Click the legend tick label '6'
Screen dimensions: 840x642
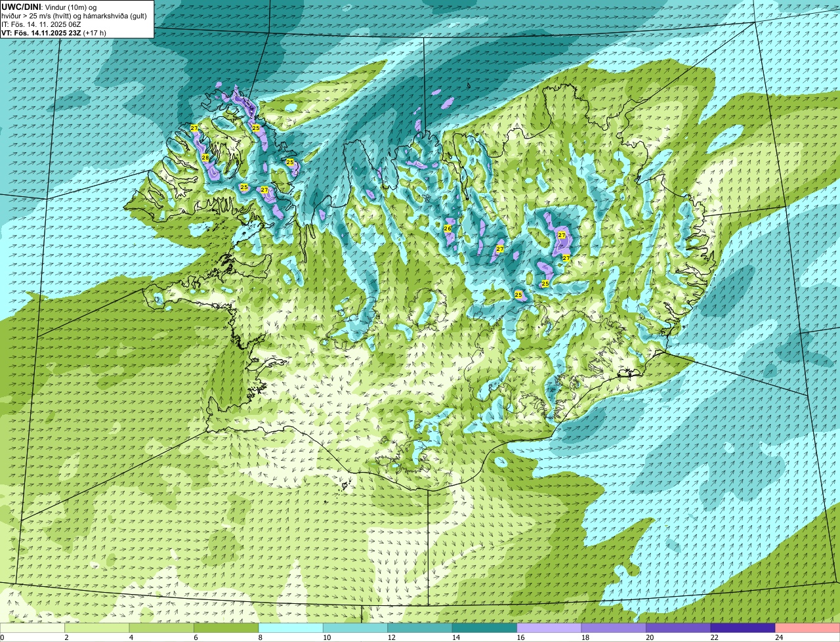[195, 637]
